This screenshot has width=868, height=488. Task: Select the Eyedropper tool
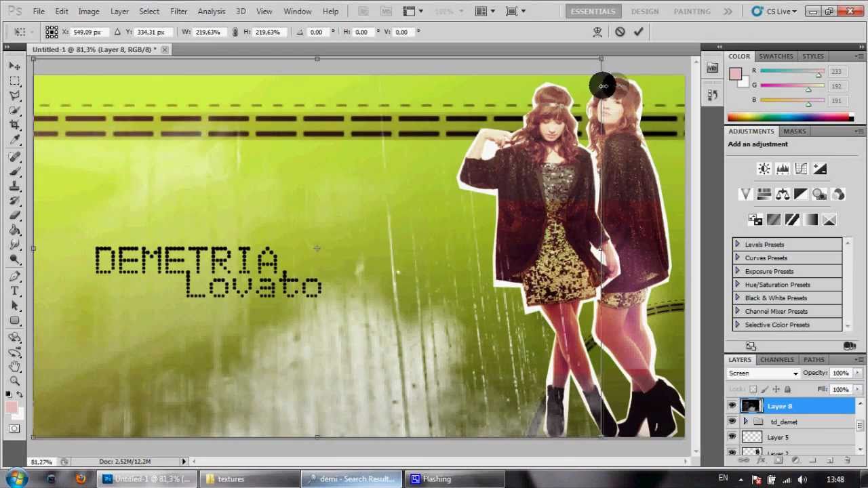[x=15, y=140]
